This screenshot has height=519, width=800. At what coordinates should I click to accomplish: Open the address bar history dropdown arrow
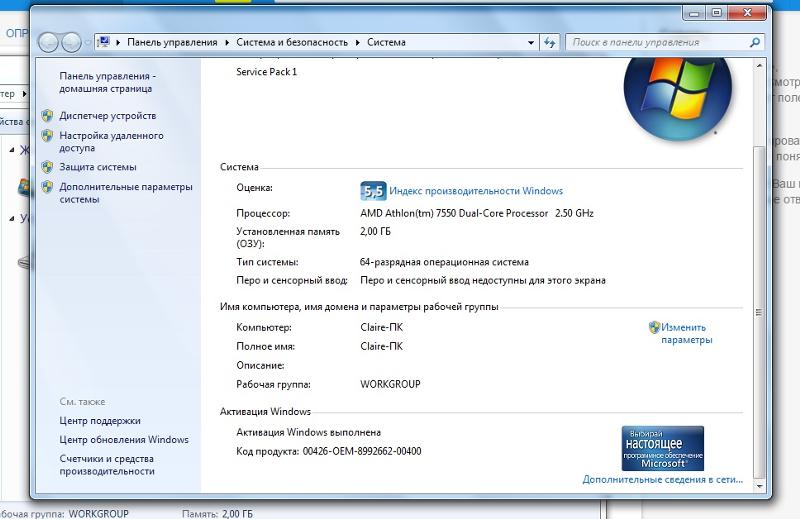[531, 43]
